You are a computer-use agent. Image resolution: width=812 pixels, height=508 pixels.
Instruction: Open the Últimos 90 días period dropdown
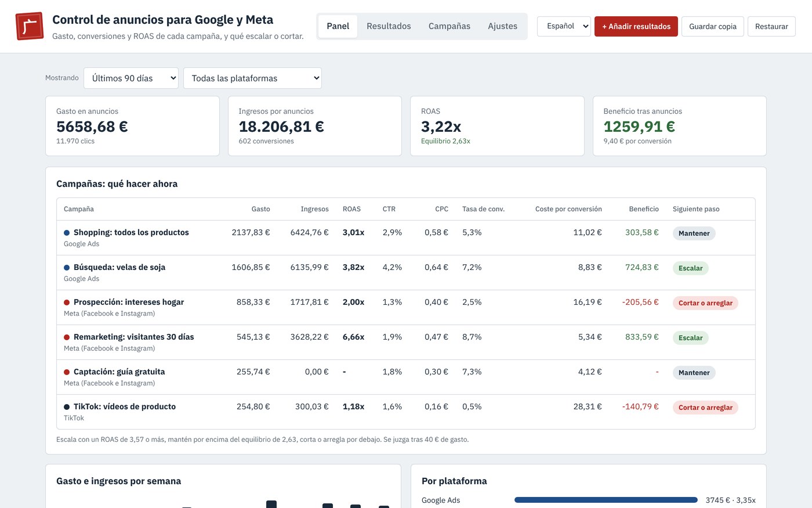(131, 78)
